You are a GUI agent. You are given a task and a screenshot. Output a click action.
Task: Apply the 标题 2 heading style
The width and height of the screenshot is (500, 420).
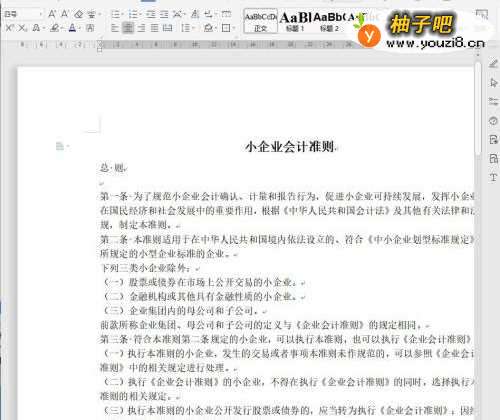329,21
